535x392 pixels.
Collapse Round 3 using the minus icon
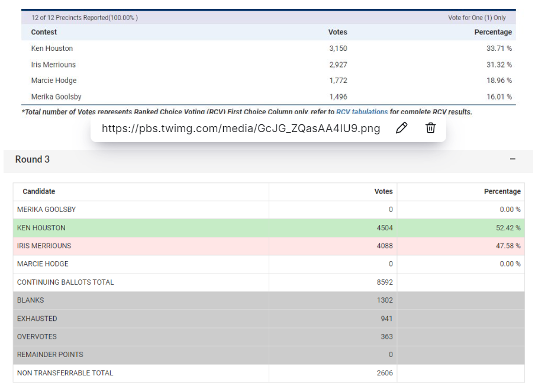pyautogui.click(x=513, y=159)
